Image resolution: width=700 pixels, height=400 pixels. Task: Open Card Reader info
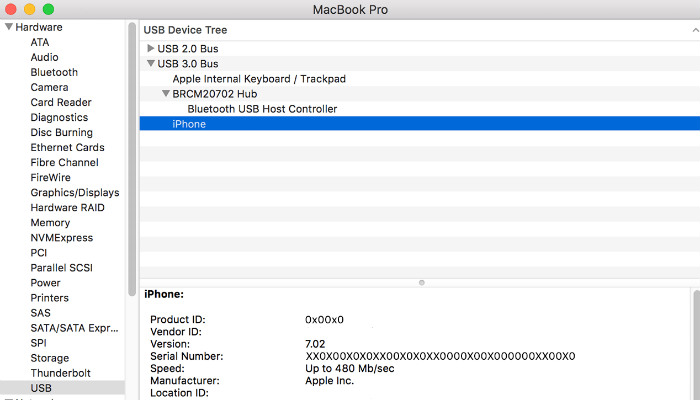pyautogui.click(x=61, y=102)
